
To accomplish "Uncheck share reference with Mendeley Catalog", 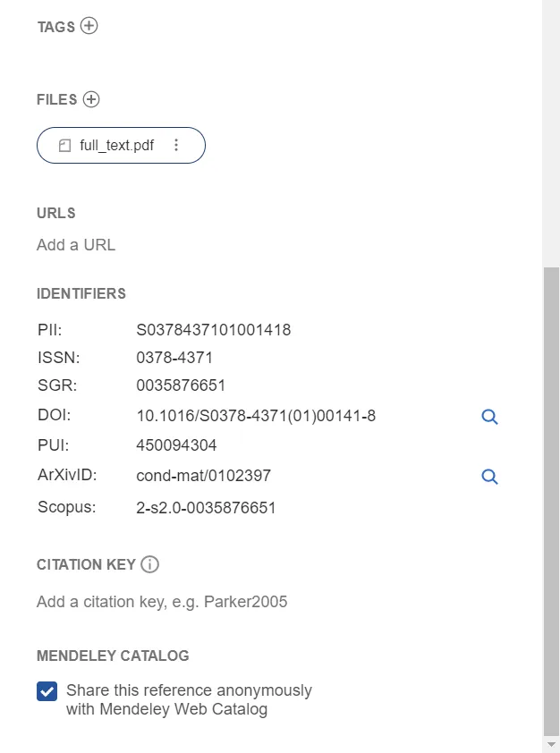I will (x=47, y=691).
